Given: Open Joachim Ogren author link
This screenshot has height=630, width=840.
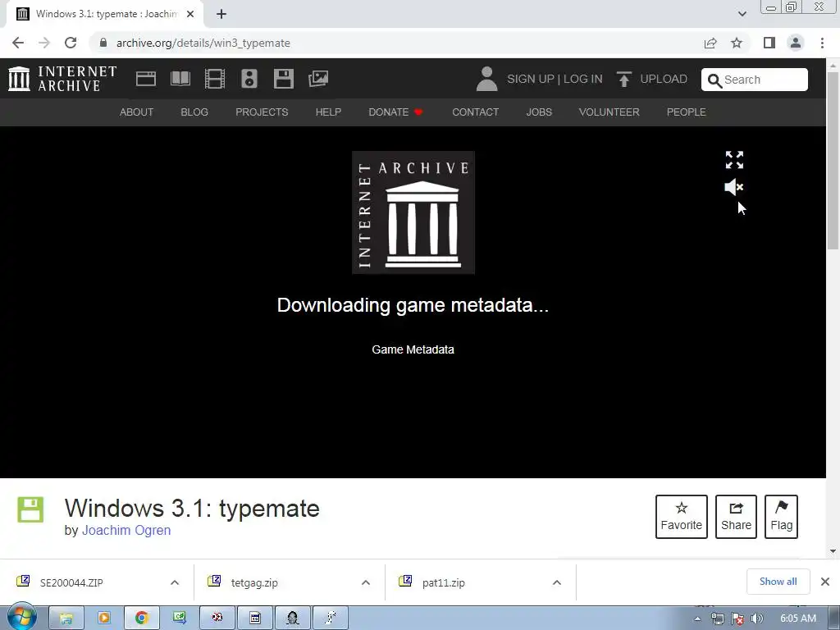Looking at the screenshot, I should pos(126,530).
